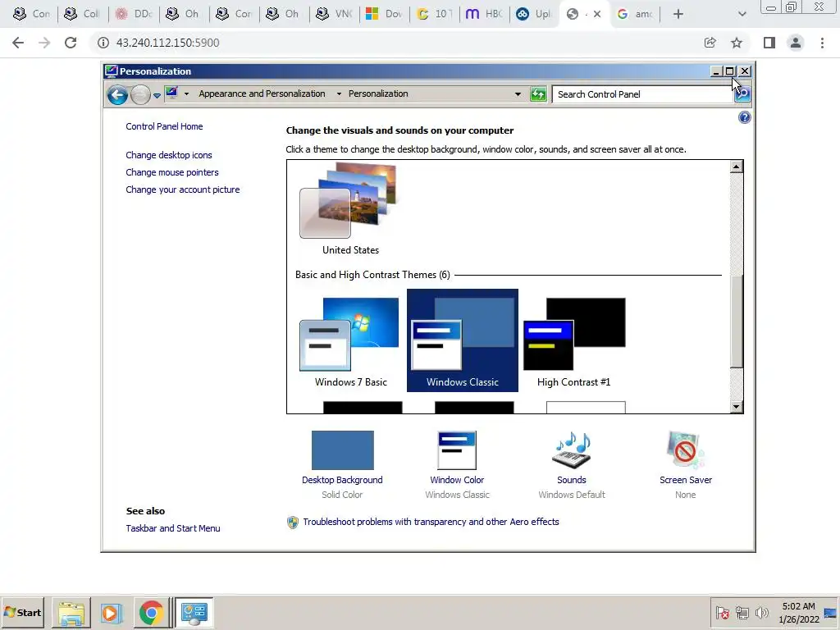Open the browser profile icon
Image resolution: width=840 pixels, height=630 pixels.
796,43
